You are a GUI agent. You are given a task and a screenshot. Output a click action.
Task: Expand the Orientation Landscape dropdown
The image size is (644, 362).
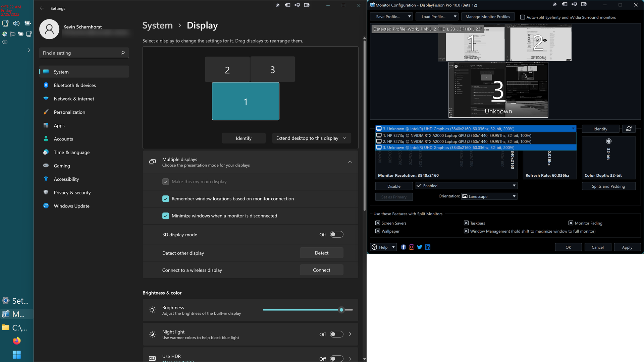tap(489, 196)
